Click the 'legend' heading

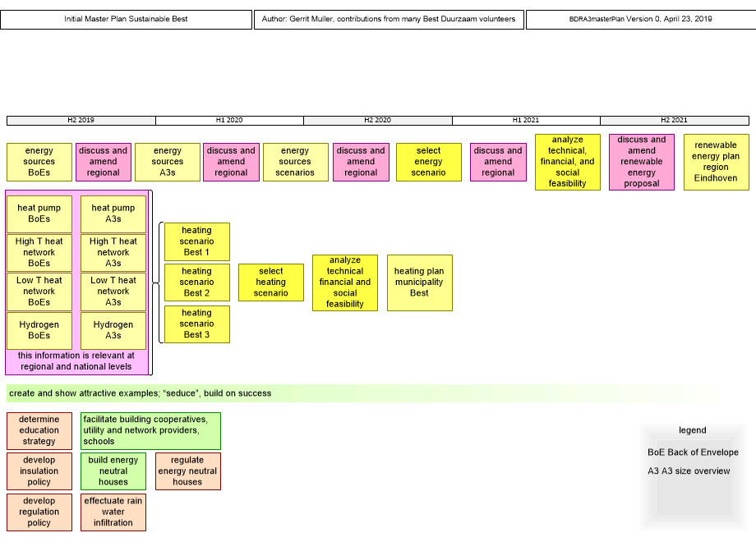(x=693, y=430)
